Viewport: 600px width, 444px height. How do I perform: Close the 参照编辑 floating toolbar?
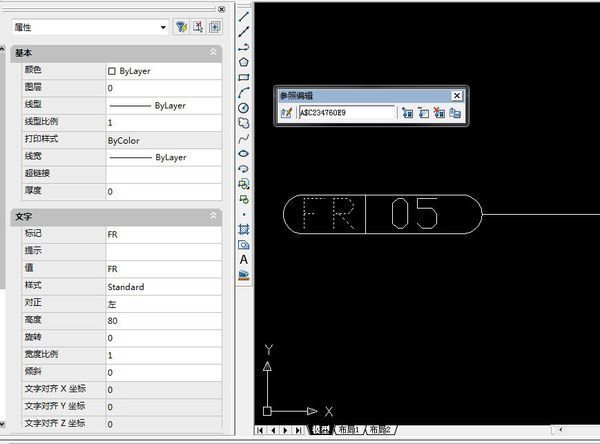[x=457, y=95]
